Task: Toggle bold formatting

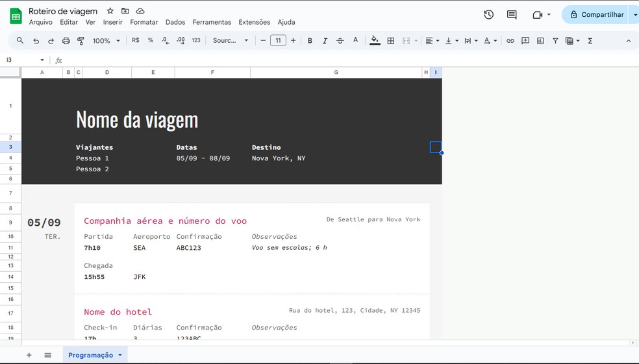Action: (310, 41)
